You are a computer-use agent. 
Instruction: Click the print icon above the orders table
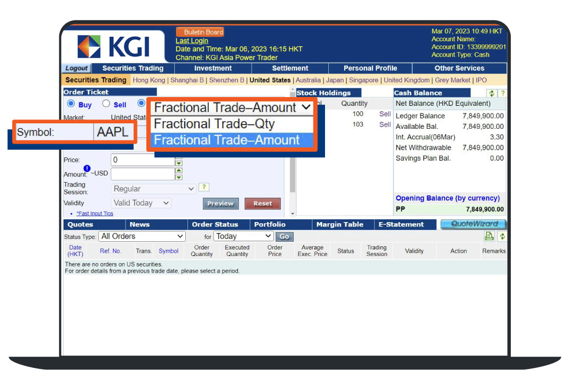coord(489,236)
